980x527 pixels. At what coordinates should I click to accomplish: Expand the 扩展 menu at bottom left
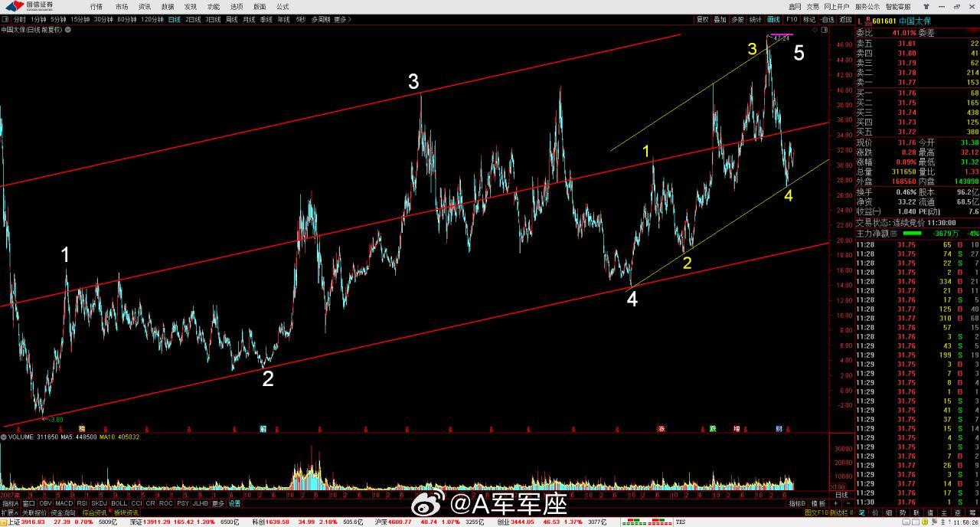[x=9, y=512]
